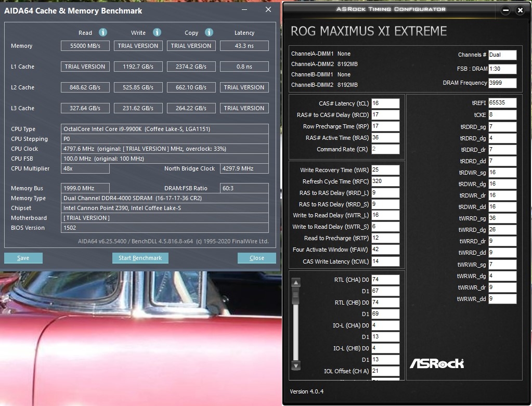
Task: Click the tRRD_L value field
Action: [385, 193]
